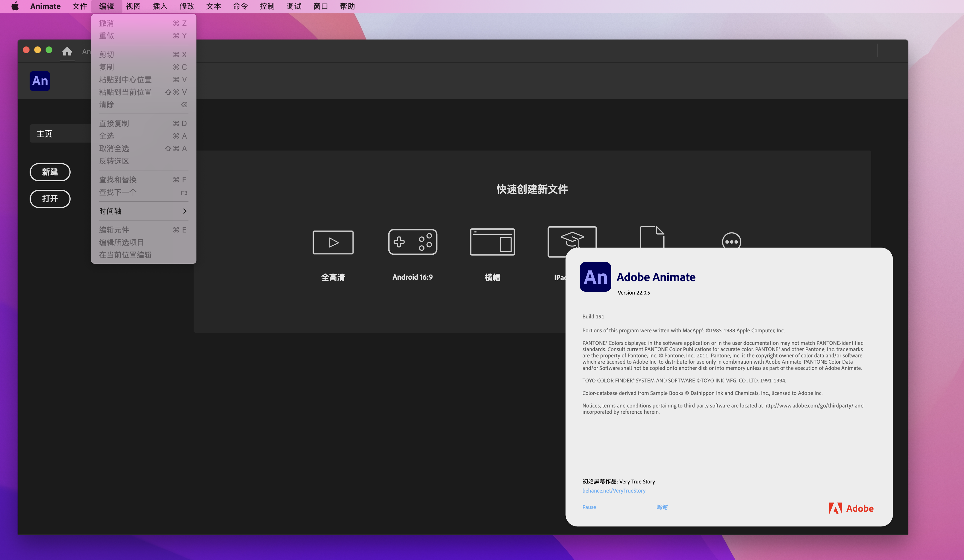
Task: Open the 插入 menu
Action: [160, 6]
